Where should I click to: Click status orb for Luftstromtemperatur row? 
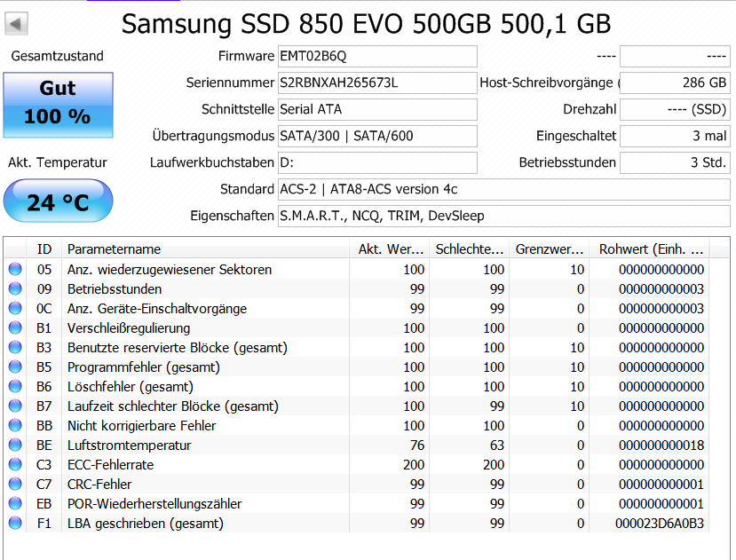15,445
